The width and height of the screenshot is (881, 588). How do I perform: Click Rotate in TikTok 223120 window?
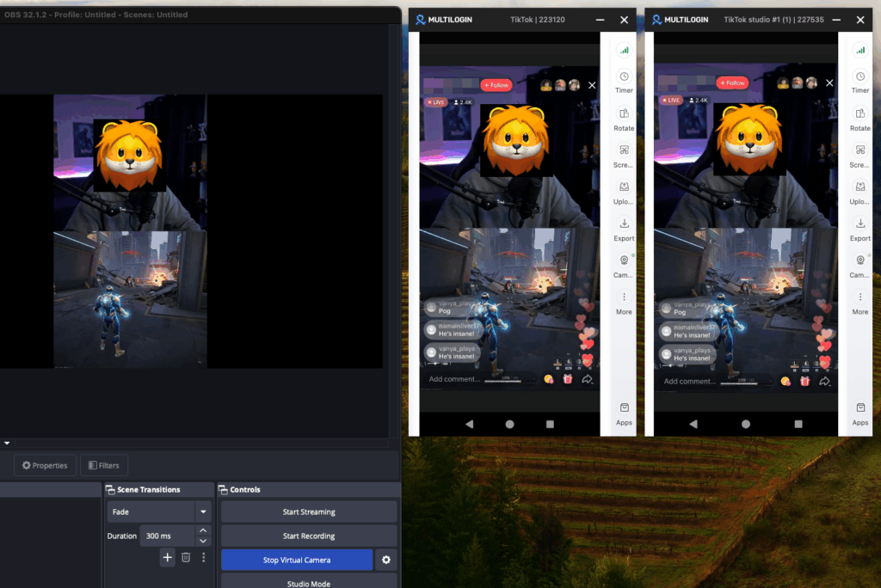point(624,119)
